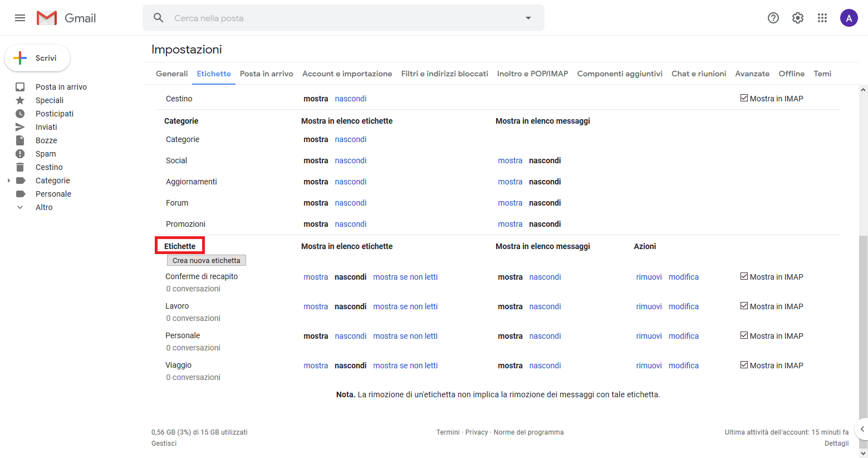Uncheck Mostra in IMAP for Cestino

(744, 98)
